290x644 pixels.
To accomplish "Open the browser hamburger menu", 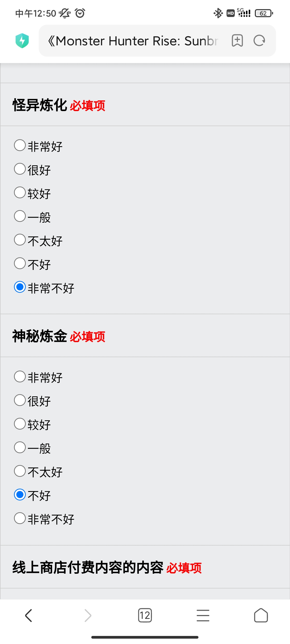I will coord(203,615).
